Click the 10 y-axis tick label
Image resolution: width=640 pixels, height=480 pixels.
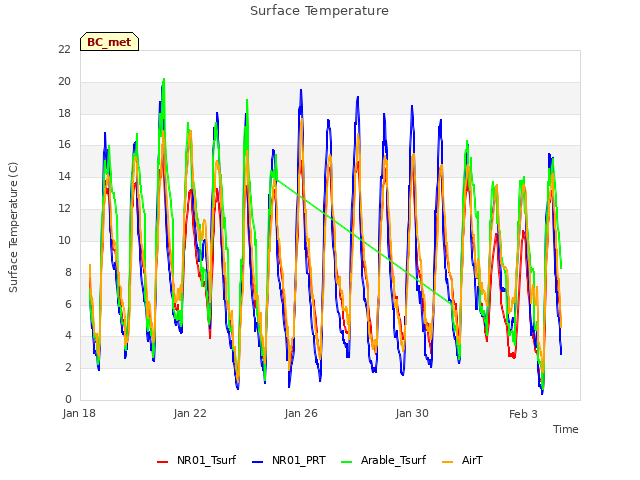pos(64,240)
